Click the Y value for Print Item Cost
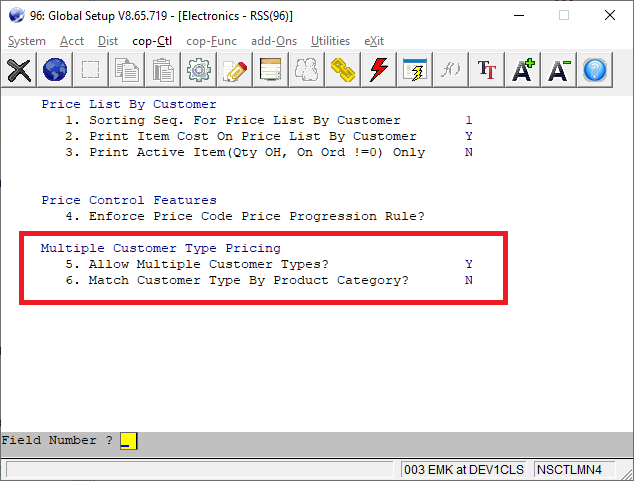 pos(469,136)
